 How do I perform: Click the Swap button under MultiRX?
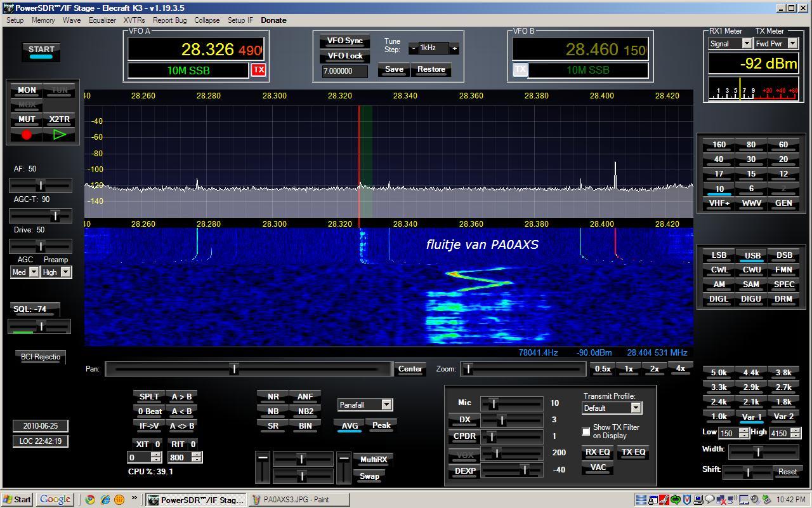click(x=369, y=476)
